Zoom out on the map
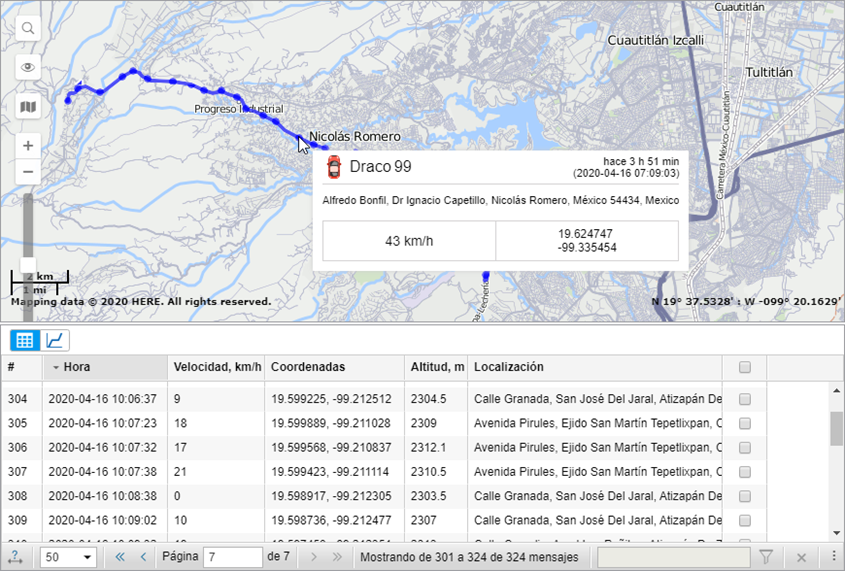 (x=28, y=172)
